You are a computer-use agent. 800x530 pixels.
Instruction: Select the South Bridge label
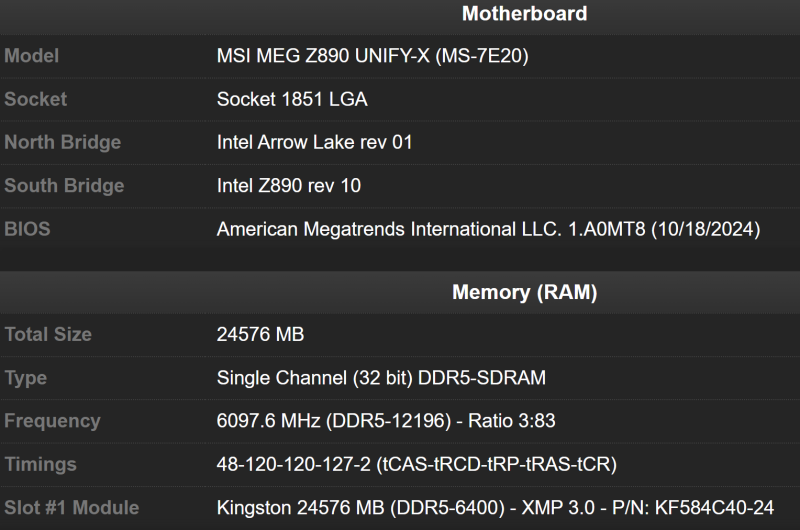pyautogui.click(x=64, y=185)
